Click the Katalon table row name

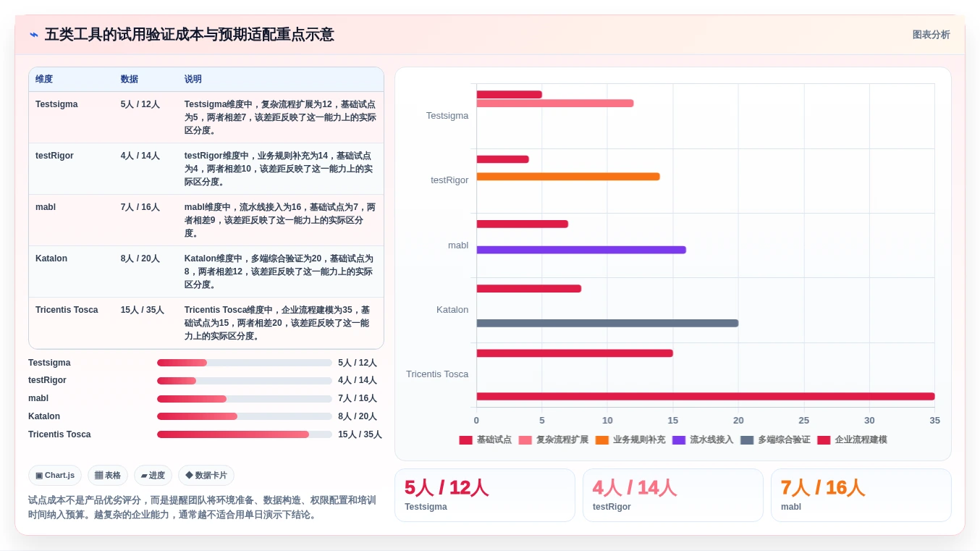tap(51, 258)
